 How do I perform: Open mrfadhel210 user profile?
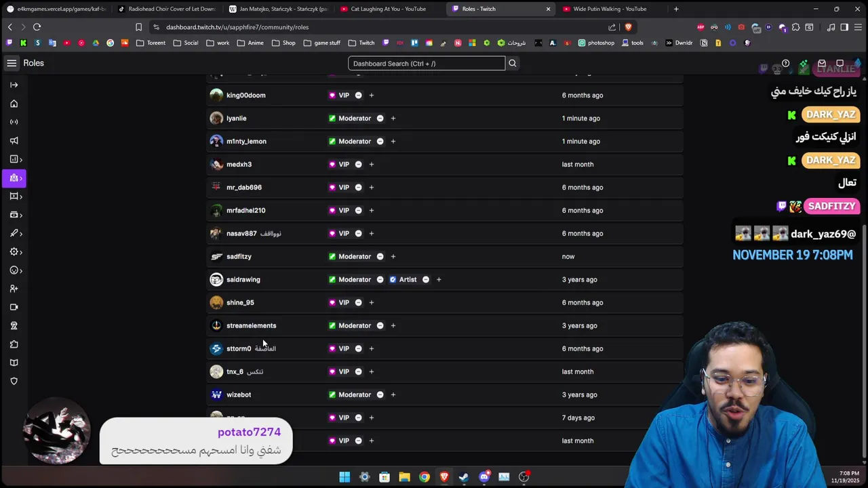click(245, 210)
